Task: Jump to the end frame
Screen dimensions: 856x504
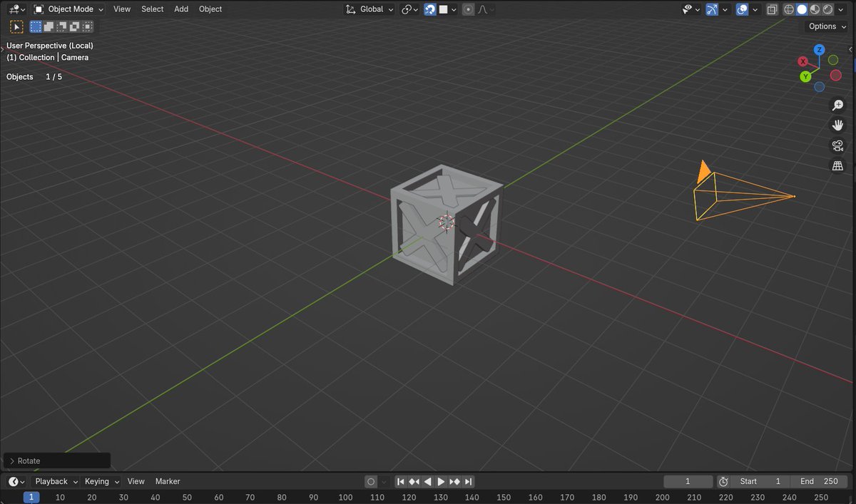Action: [468, 481]
